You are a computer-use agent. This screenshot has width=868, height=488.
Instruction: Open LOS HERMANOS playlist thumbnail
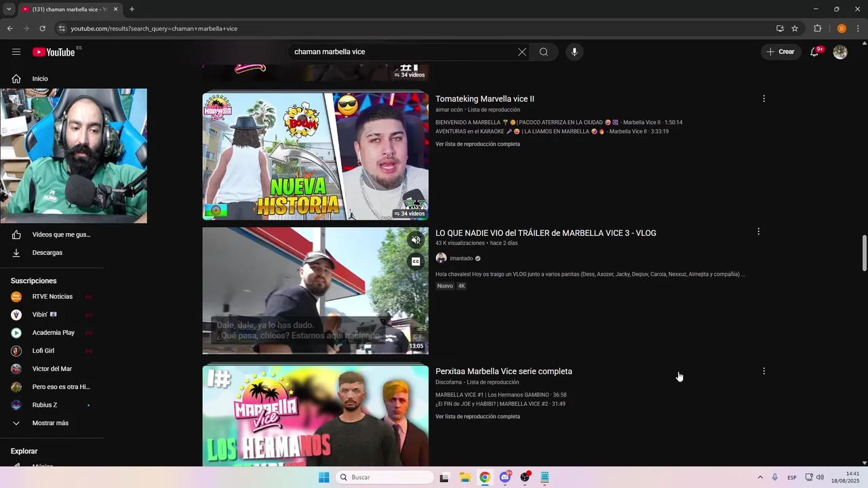[x=315, y=416]
